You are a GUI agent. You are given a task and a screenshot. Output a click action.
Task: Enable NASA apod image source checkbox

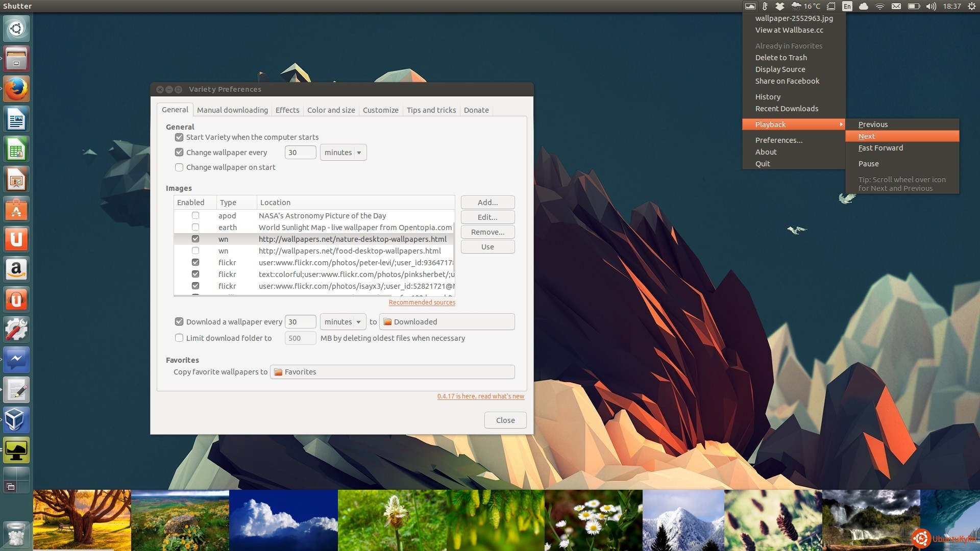[195, 216]
